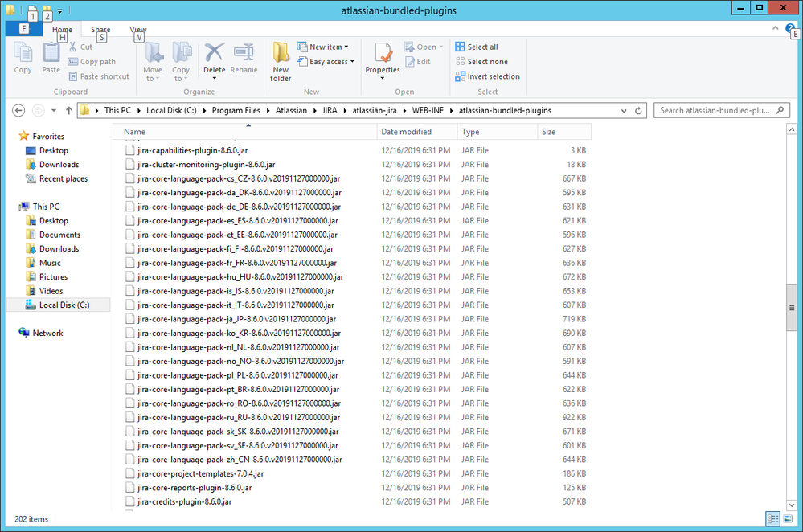Select This PC in navigation pane

pos(46,207)
